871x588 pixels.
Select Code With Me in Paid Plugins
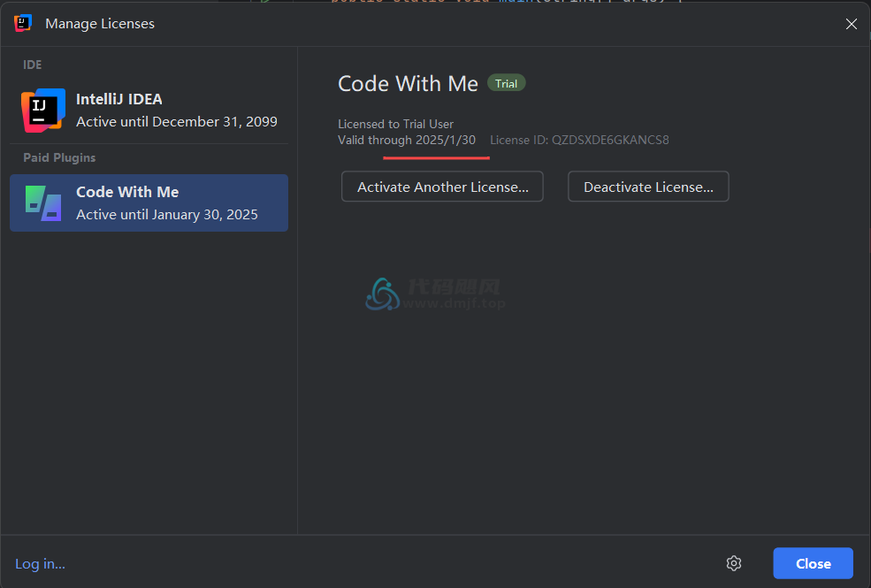pyautogui.click(x=149, y=203)
